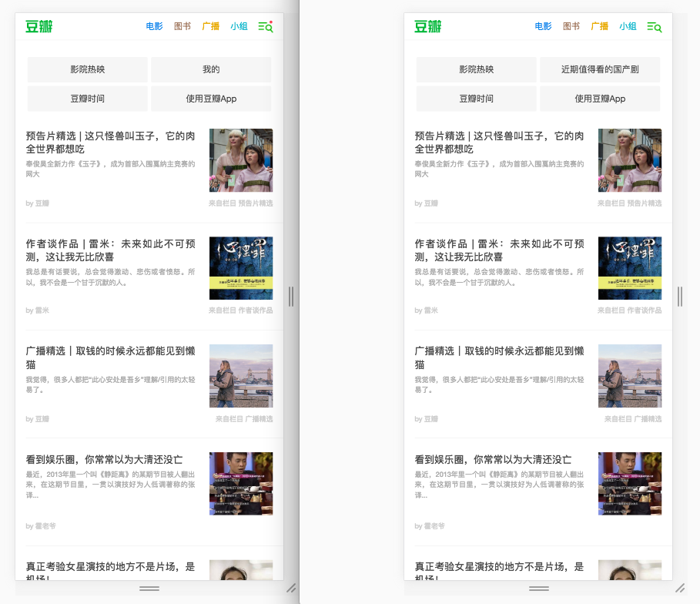
Task: Click the right pane's bottom-right corner resize grip
Action: 680,588
